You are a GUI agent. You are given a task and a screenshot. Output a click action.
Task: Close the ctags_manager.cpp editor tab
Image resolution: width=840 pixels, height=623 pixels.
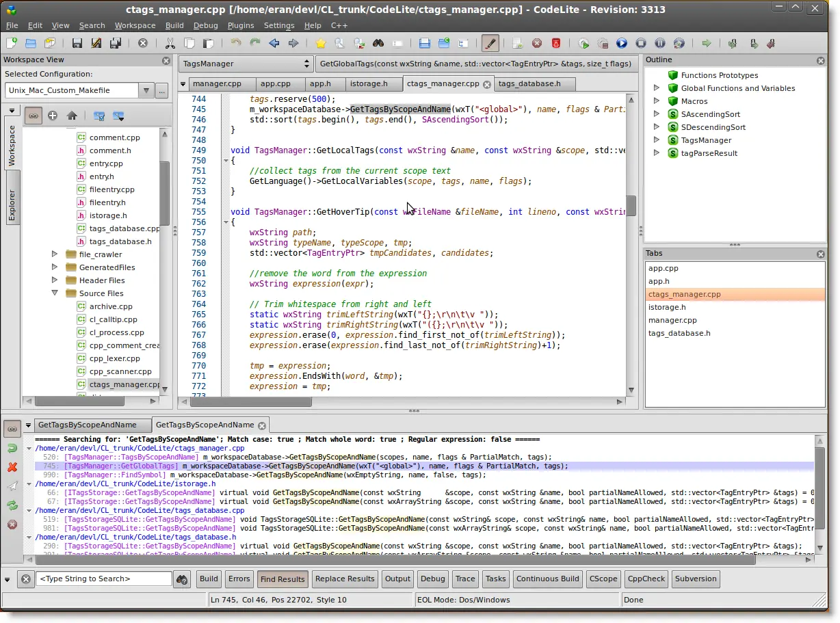coord(486,85)
